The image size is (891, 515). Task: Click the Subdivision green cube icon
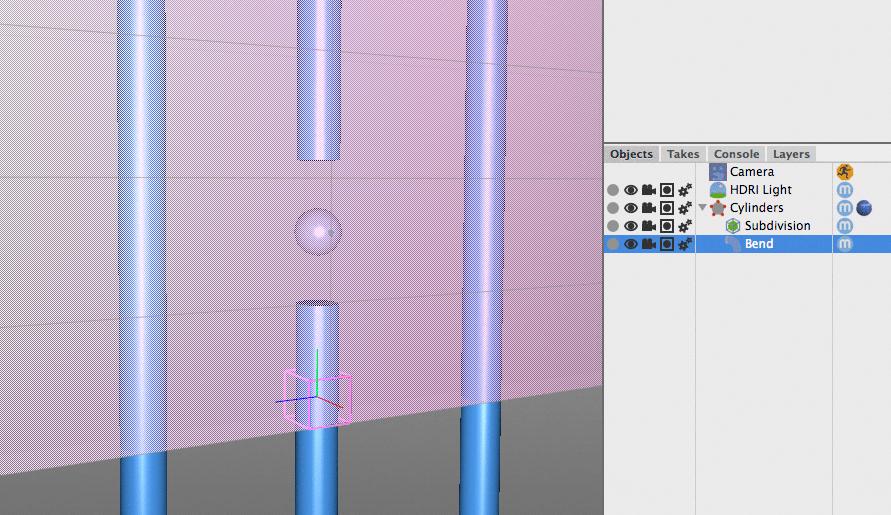click(732, 226)
